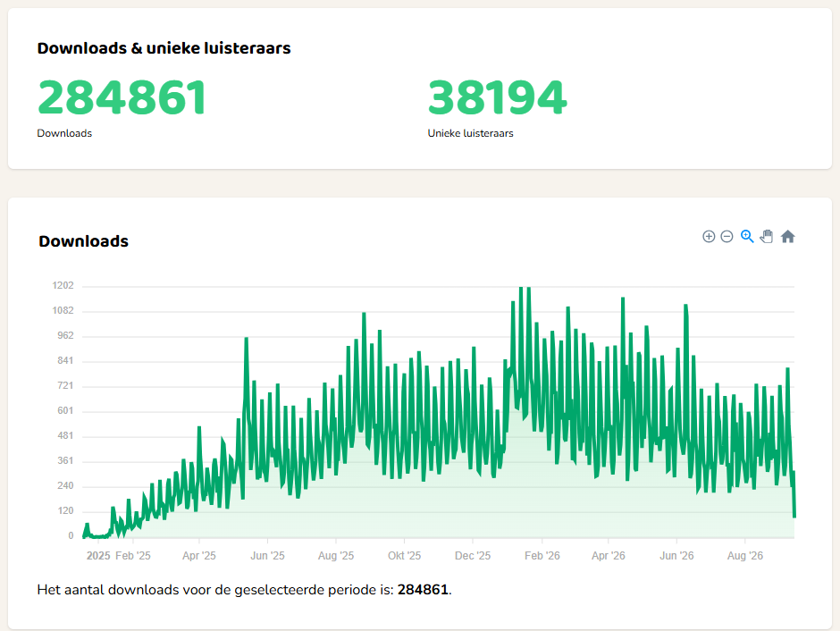
Task: Click the x-axis label Aug '26
Action: click(x=745, y=556)
